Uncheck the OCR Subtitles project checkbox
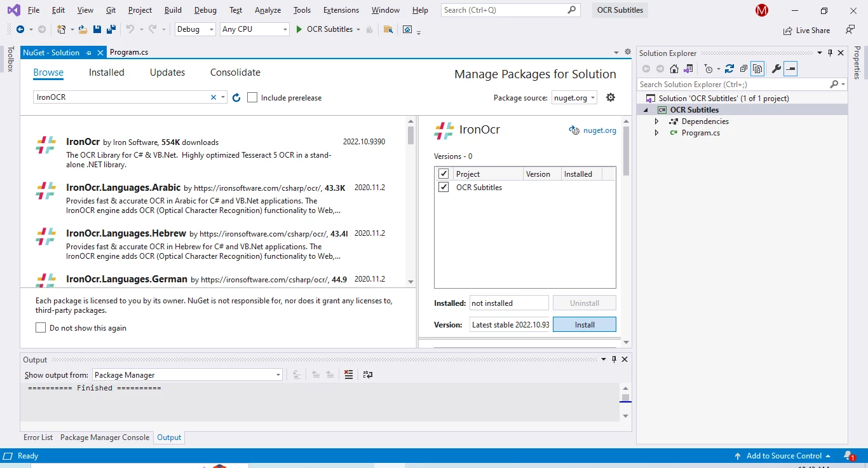The image size is (868, 468). click(x=444, y=188)
